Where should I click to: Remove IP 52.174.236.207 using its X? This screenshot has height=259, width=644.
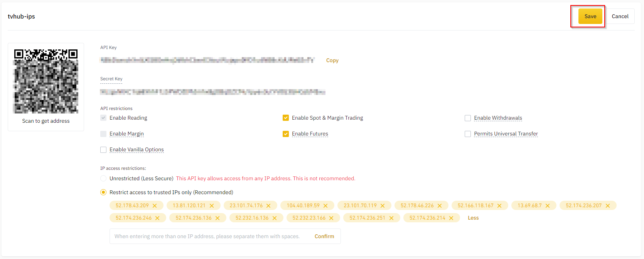tap(608, 206)
